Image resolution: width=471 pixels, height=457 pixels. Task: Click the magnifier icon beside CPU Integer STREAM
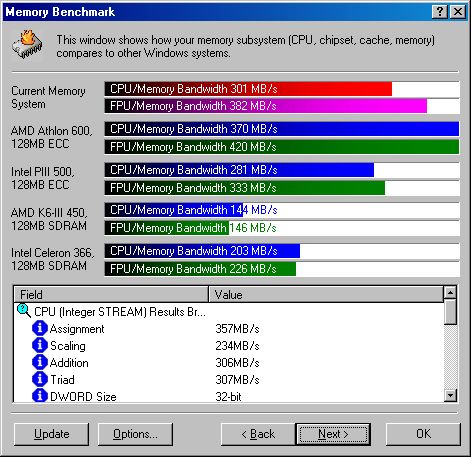pyautogui.click(x=24, y=311)
